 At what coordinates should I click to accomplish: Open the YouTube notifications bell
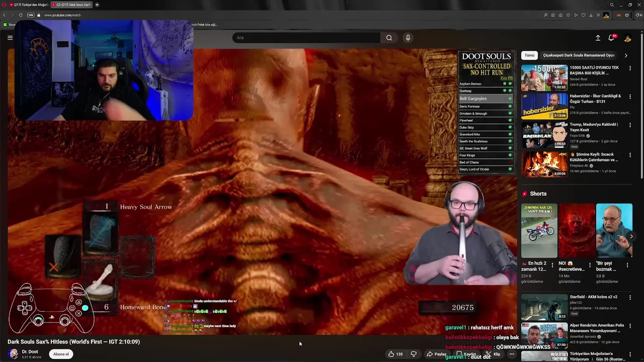point(612,38)
